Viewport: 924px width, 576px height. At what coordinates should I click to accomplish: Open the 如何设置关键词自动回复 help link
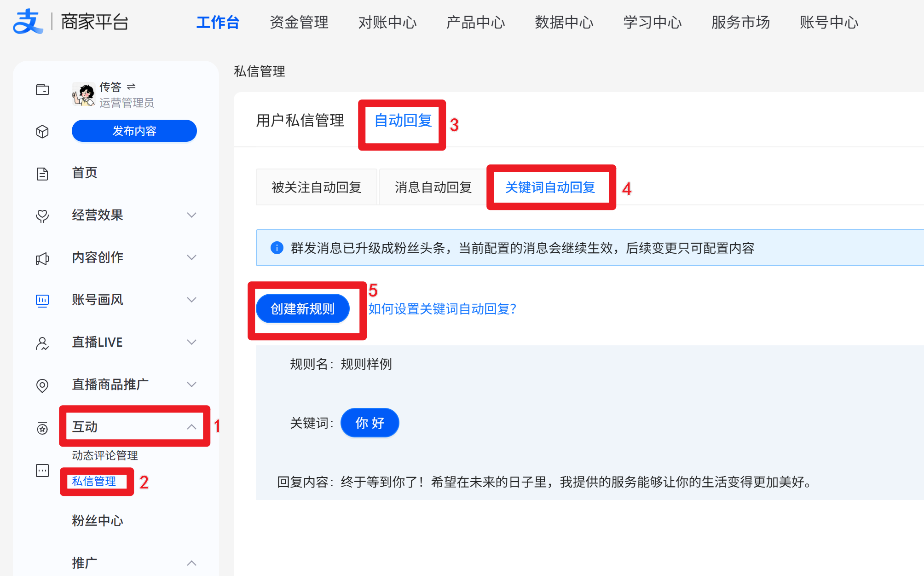pos(442,309)
